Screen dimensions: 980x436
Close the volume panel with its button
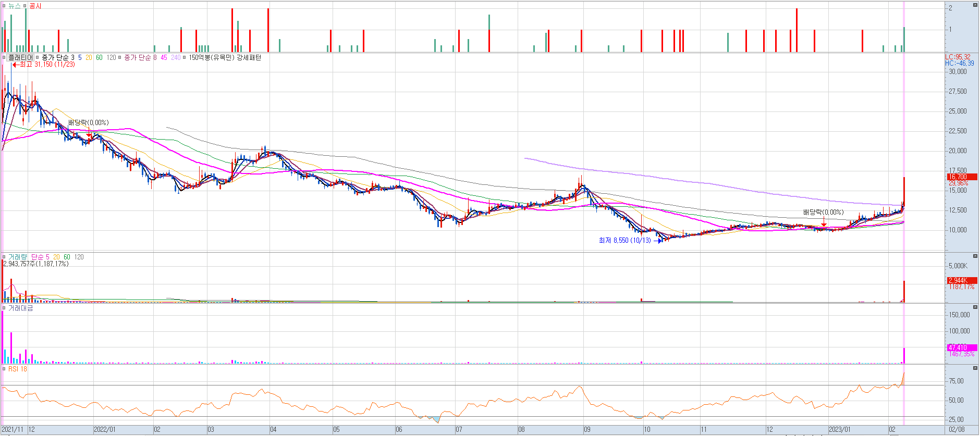pos(975,256)
